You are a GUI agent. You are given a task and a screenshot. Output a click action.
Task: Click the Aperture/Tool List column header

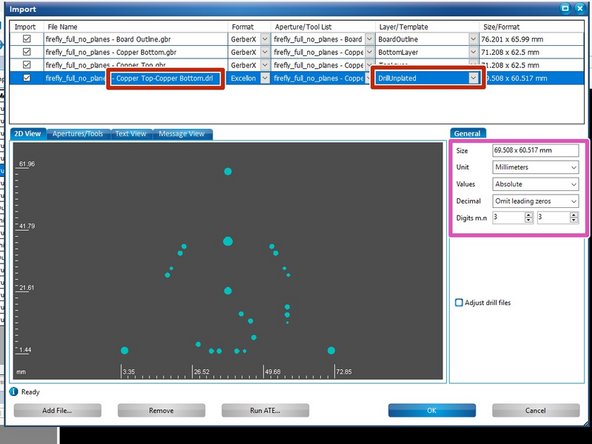303,27
